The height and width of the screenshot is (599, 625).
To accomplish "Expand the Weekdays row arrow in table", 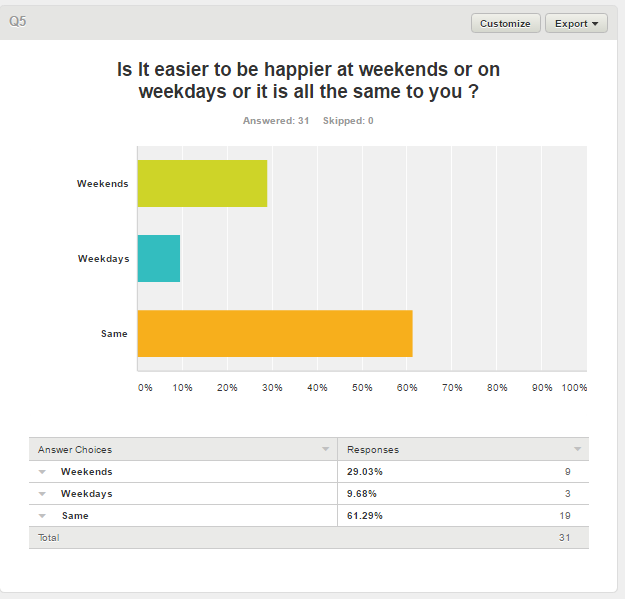I will coord(43,494).
